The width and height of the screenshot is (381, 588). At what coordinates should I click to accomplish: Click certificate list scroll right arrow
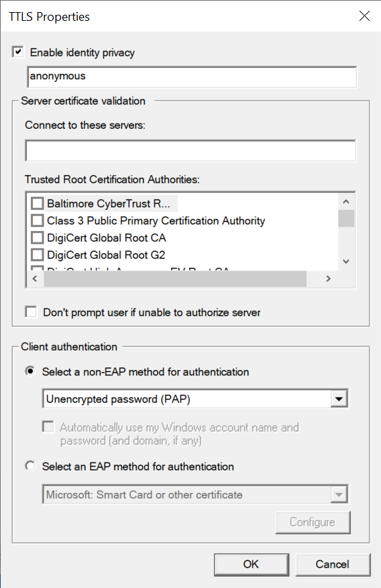(x=328, y=279)
